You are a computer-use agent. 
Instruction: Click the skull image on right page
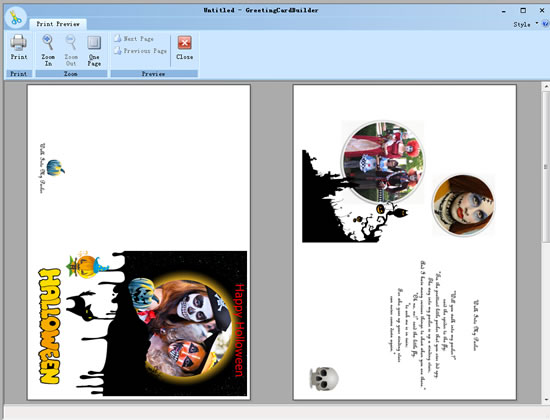click(324, 378)
